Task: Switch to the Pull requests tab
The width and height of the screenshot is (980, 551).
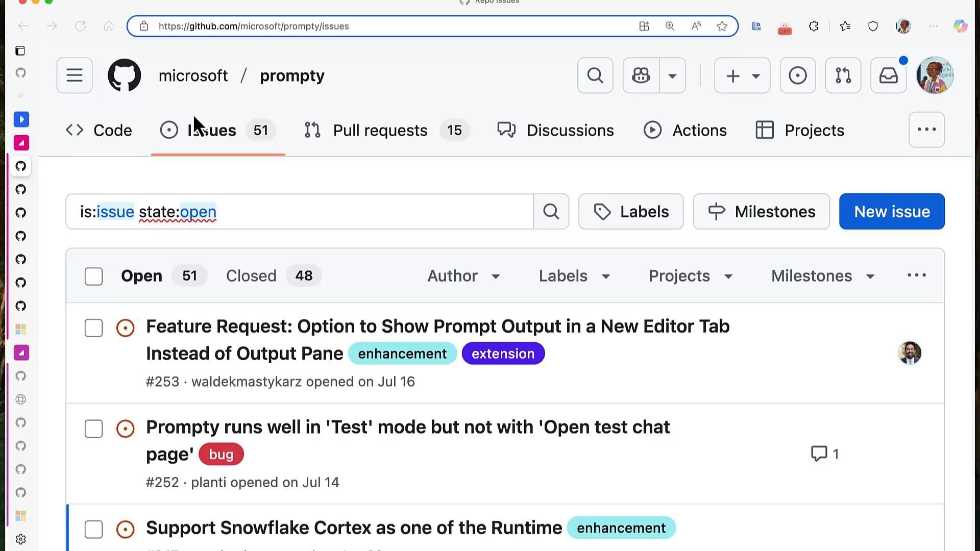Action: tap(380, 131)
